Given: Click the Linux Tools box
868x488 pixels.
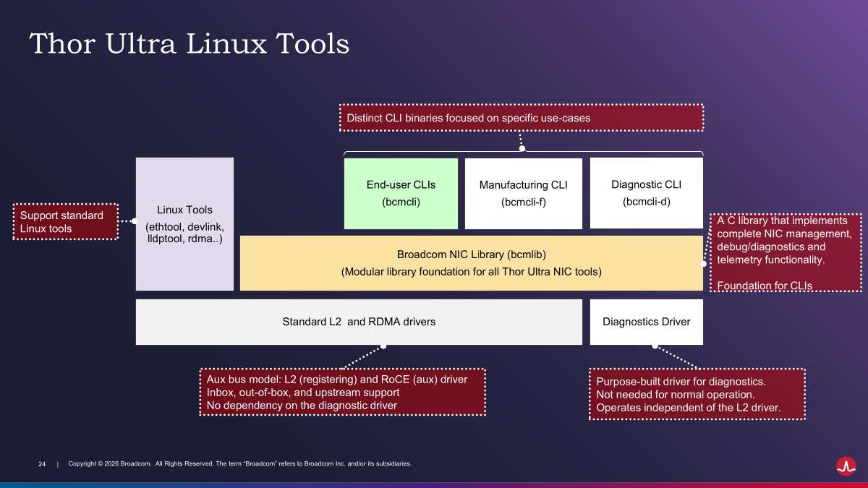Looking at the screenshot, I should point(185,223).
